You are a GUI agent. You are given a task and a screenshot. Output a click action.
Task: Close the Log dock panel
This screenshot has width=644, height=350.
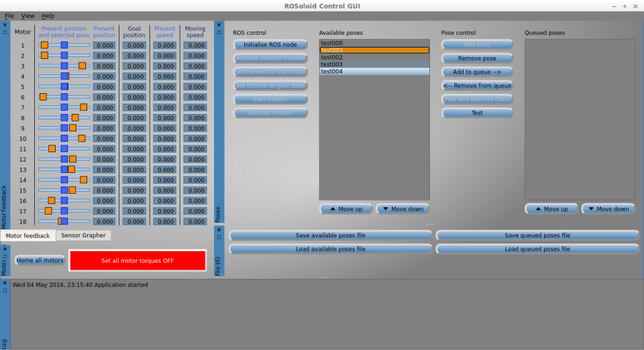(x=5, y=283)
